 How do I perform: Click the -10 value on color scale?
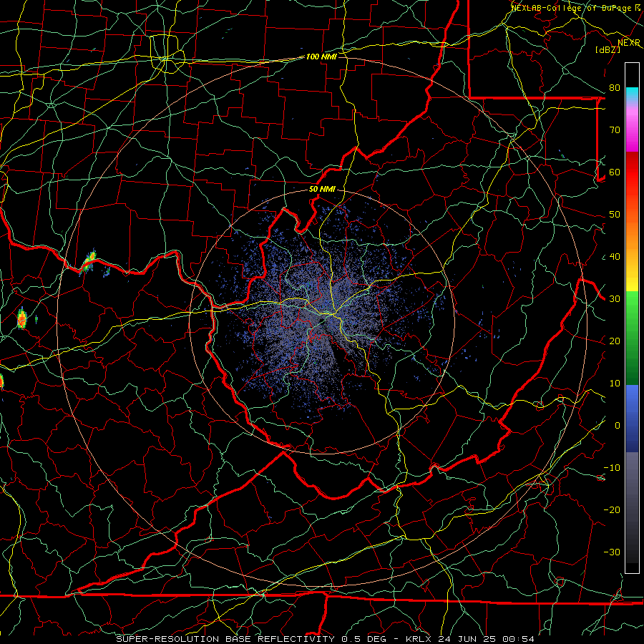pyautogui.click(x=612, y=468)
